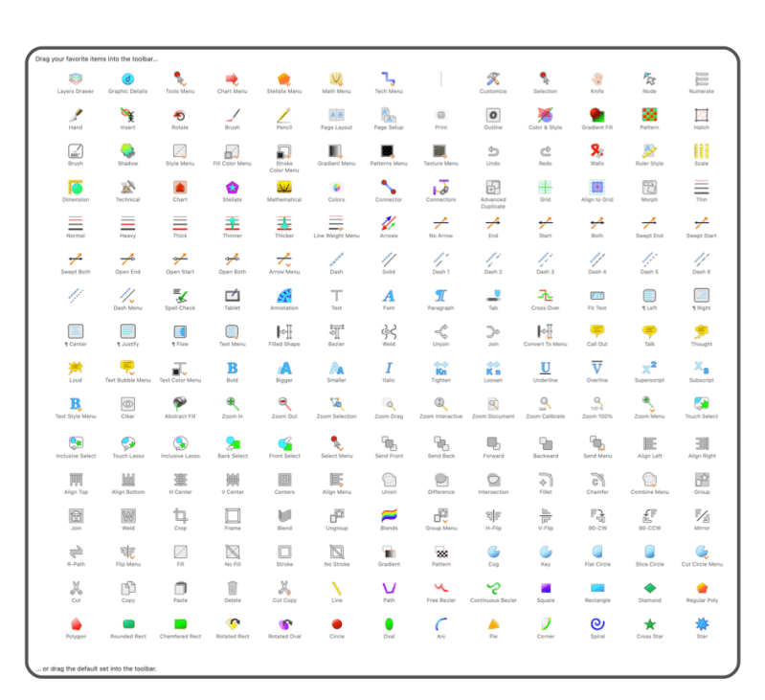Click the Regular Poly icon
The height and width of the screenshot is (700, 765).
702,588
